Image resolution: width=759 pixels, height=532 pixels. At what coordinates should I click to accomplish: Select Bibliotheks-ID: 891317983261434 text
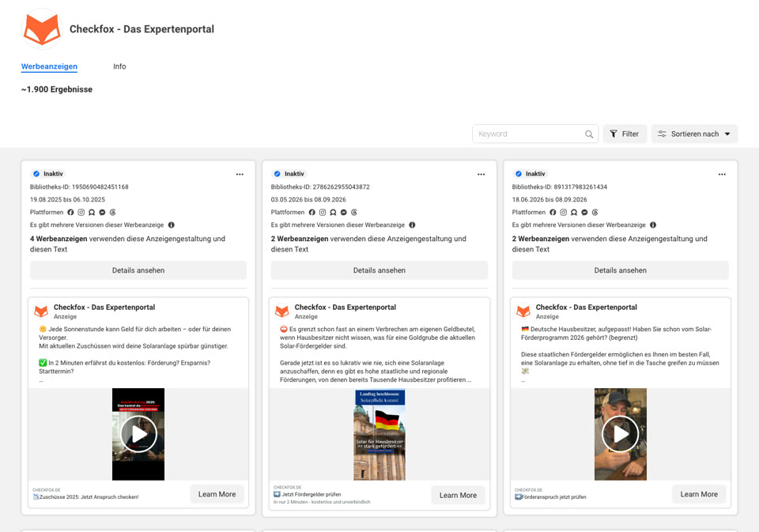pos(560,187)
